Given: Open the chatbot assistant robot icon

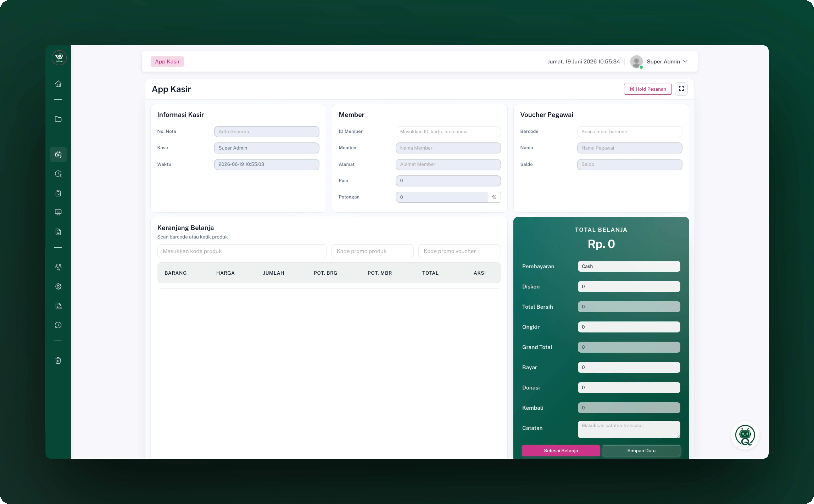Looking at the screenshot, I should click(745, 435).
